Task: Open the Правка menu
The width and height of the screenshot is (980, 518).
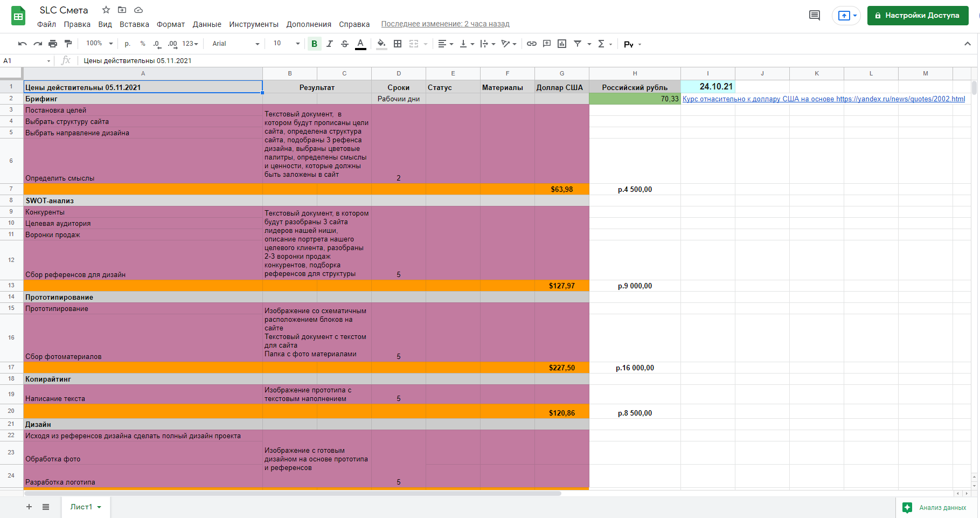Action: tap(77, 24)
